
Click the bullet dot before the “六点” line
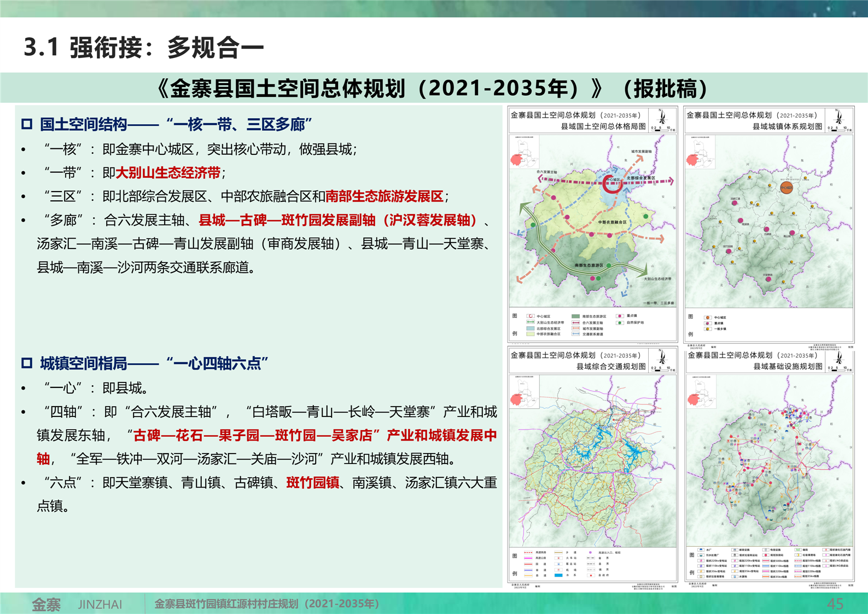24,483
